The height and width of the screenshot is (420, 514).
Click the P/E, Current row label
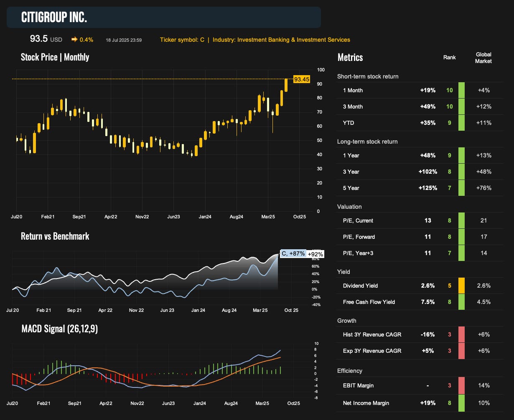point(358,220)
